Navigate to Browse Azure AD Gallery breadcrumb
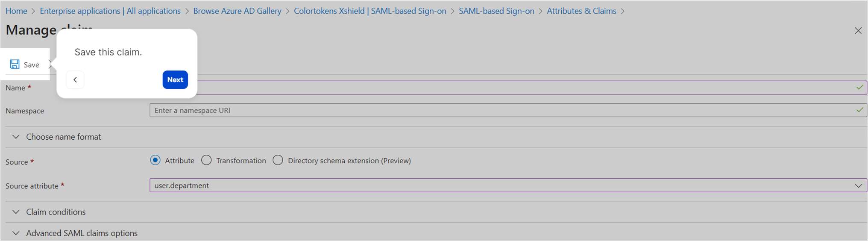Screen dimensions: 868x241 click(x=237, y=11)
